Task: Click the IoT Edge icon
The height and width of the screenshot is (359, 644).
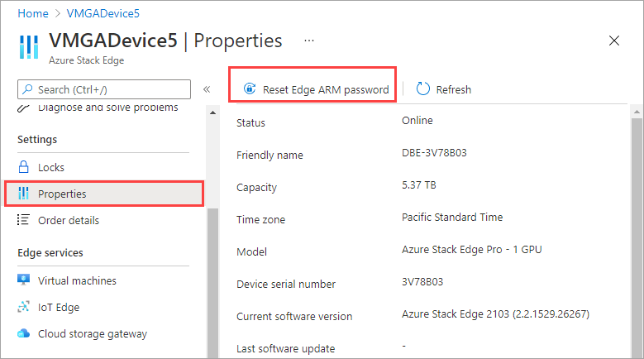Action: coord(24,307)
